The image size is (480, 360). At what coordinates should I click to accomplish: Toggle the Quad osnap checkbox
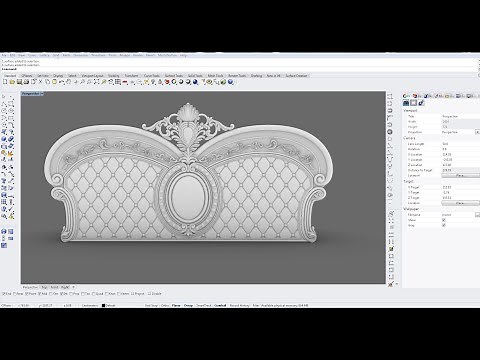94,294
